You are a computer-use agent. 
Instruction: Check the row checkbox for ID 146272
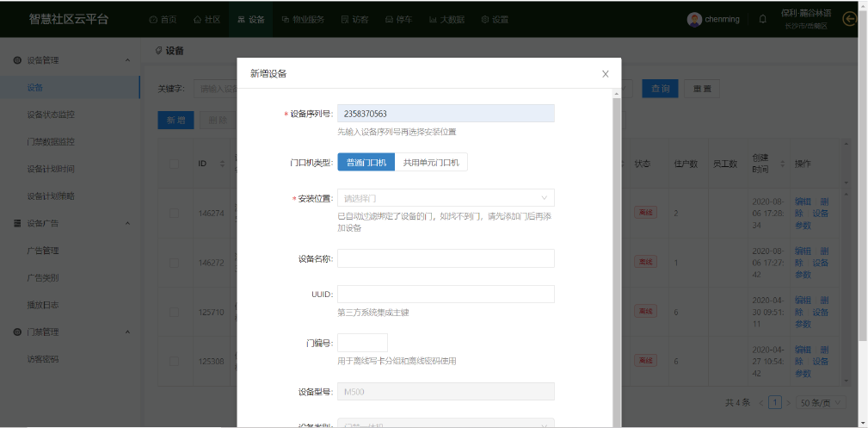click(x=175, y=263)
